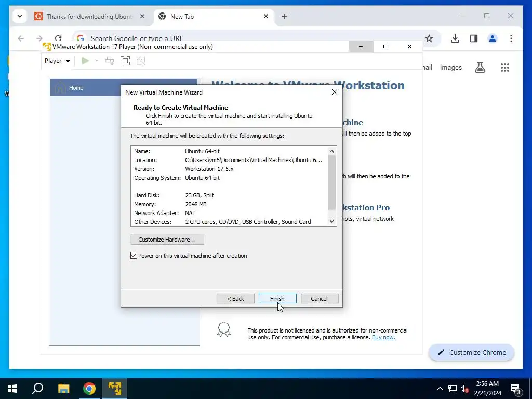Click the network tray icon
Image resolution: width=532 pixels, height=399 pixels.
coord(453,389)
